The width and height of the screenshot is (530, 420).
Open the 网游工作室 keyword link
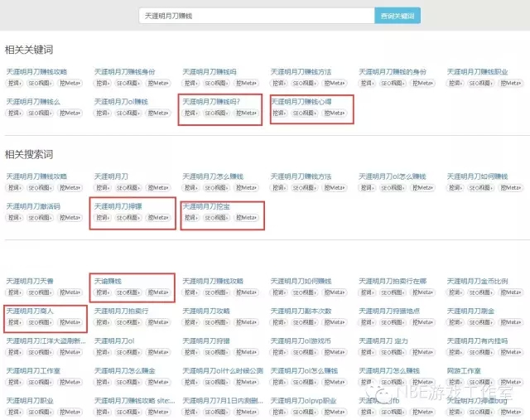click(x=467, y=371)
